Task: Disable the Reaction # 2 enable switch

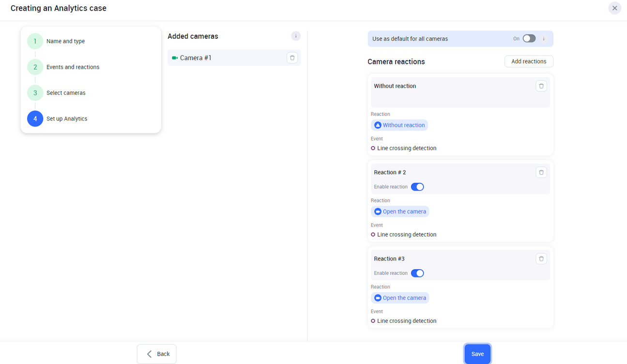Action: (417, 187)
